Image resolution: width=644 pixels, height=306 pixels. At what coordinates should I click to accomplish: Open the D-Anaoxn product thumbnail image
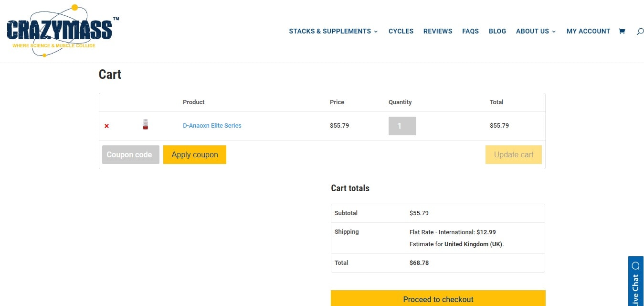[146, 125]
